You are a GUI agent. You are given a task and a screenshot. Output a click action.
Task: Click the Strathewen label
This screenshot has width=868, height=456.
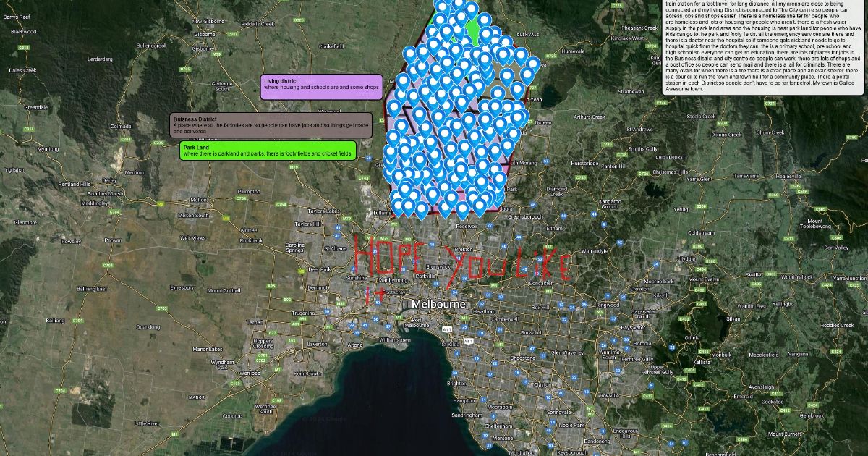(630, 92)
